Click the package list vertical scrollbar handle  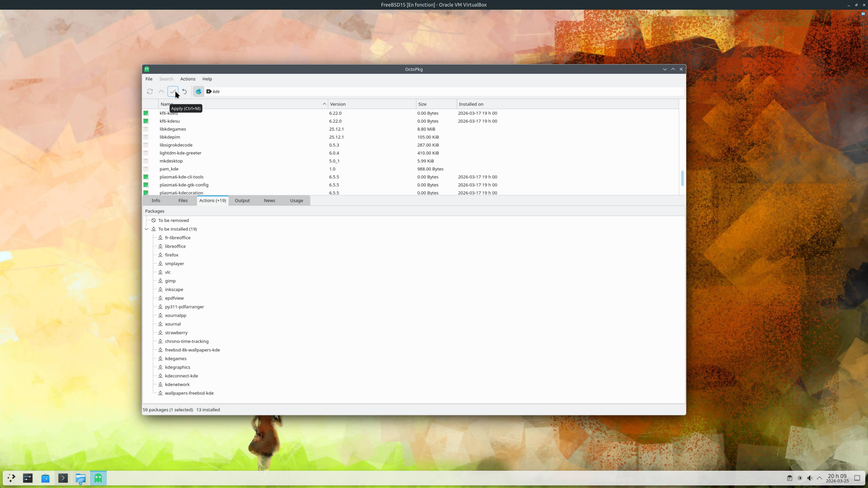coord(682,178)
